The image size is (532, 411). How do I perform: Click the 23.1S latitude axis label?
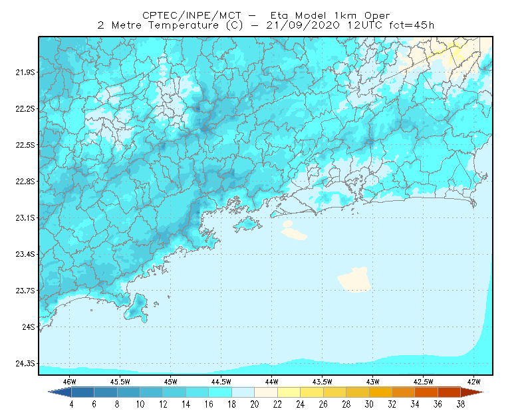point(25,218)
